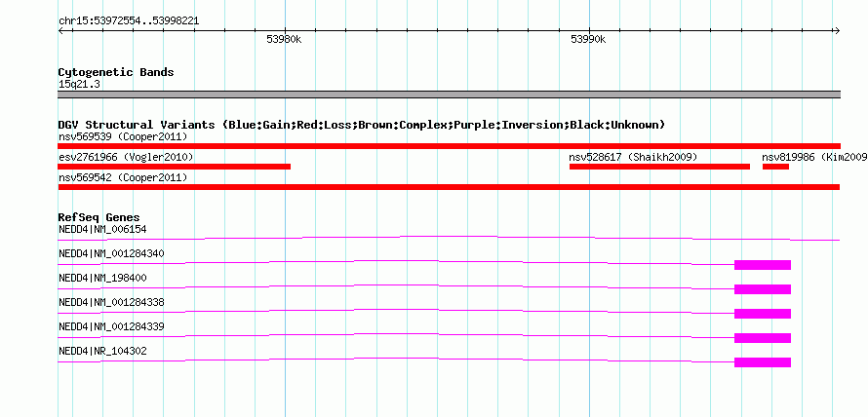Click the red loss bar for esv2761966
868x417 pixels.
click(x=174, y=167)
